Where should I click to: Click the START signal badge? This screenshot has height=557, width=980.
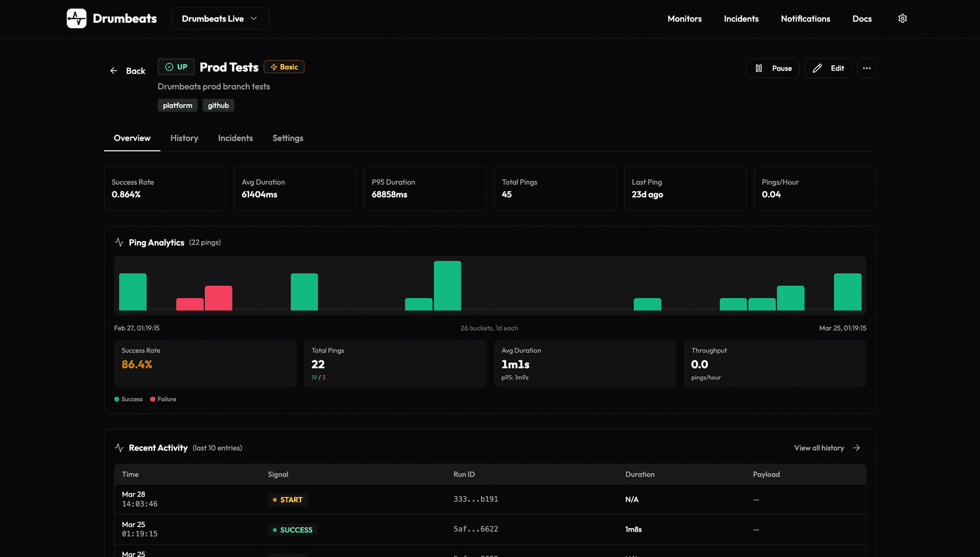pos(287,500)
